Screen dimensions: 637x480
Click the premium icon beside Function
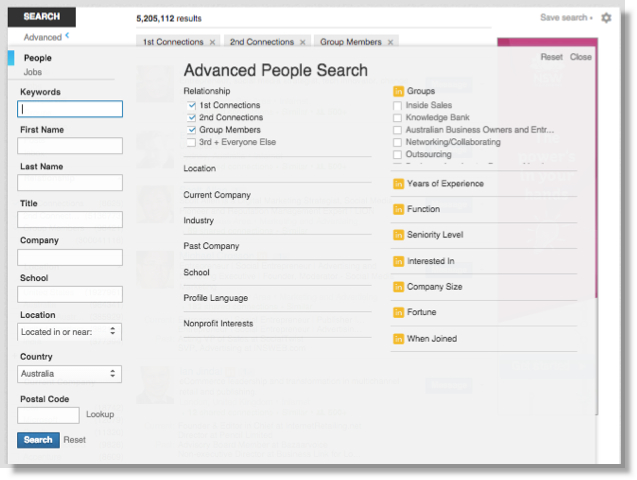click(x=399, y=210)
